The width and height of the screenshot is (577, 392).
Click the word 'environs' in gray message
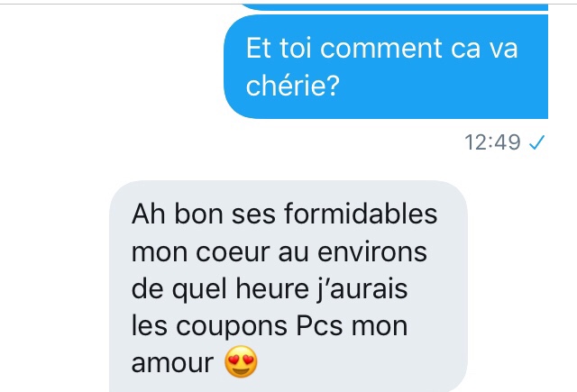coord(372,251)
